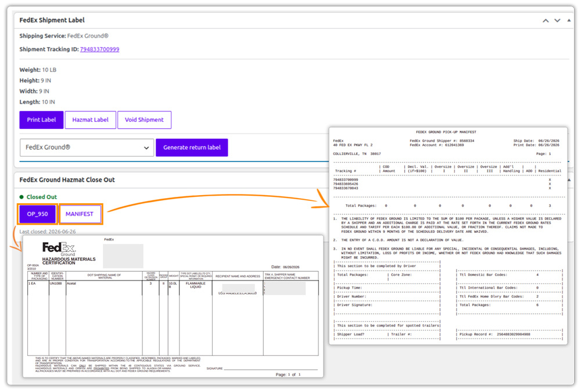
Task: Expand the FedEx Ground return service dropdown
Action: click(87, 148)
